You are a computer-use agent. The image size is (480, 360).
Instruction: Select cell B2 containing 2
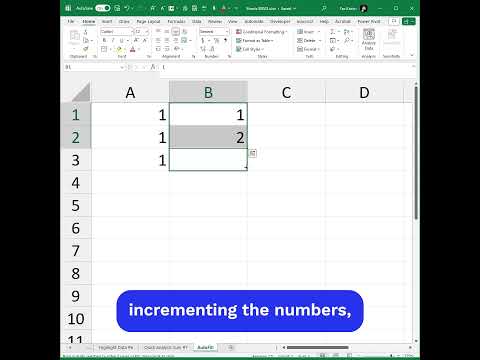(x=208, y=137)
